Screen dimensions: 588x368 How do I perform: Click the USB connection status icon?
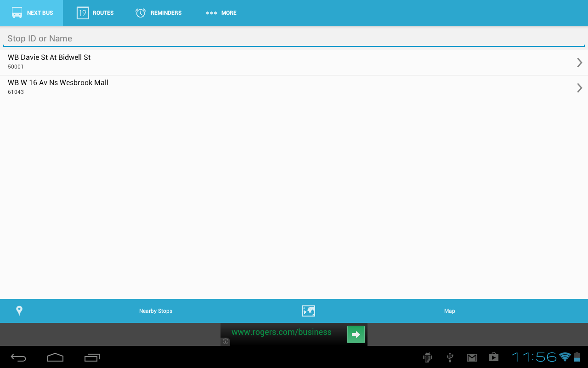tap(450, 357)
